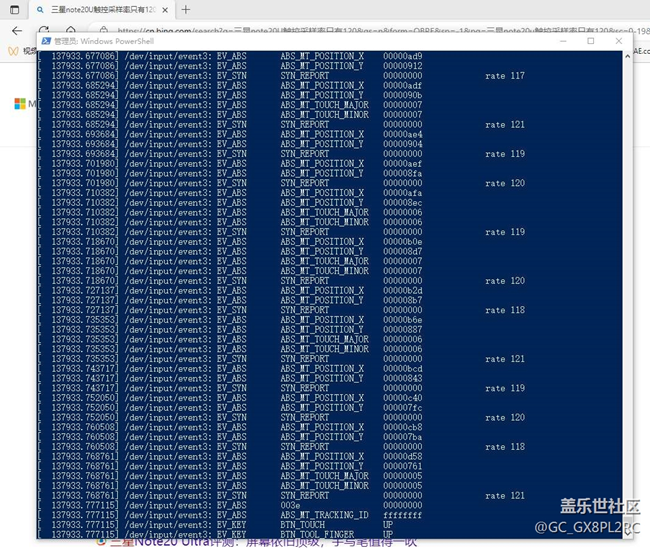The height and width of the screenshot is (548, 650).
Task: Click the Microsoft logo on the page
Action: (19, 103)
